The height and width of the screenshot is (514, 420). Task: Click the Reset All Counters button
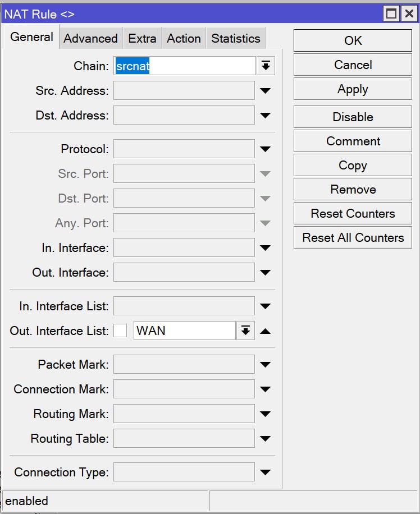353,237
